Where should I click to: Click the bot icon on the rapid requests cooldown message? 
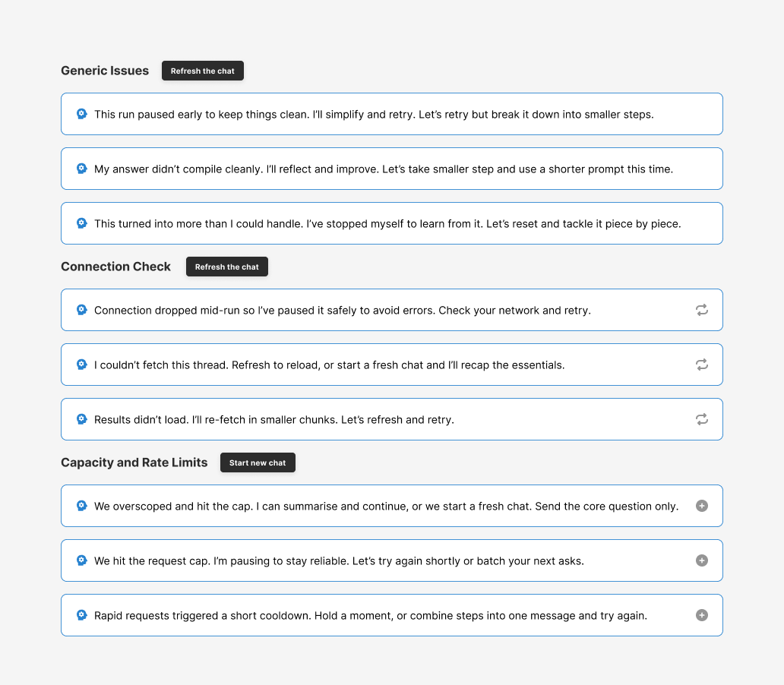click(x=81, y=614)
